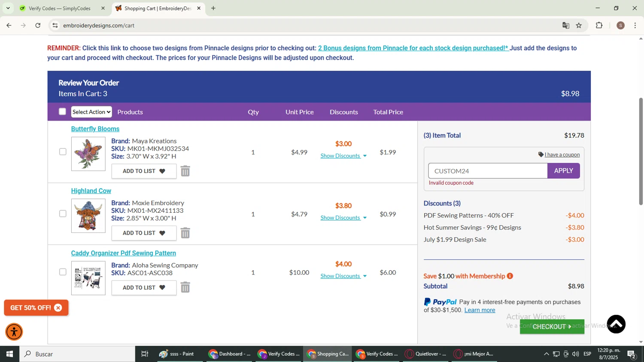Add Butterfly Blooms to list
This screenshot has height=362, width=644.
[x=144, y=171]
